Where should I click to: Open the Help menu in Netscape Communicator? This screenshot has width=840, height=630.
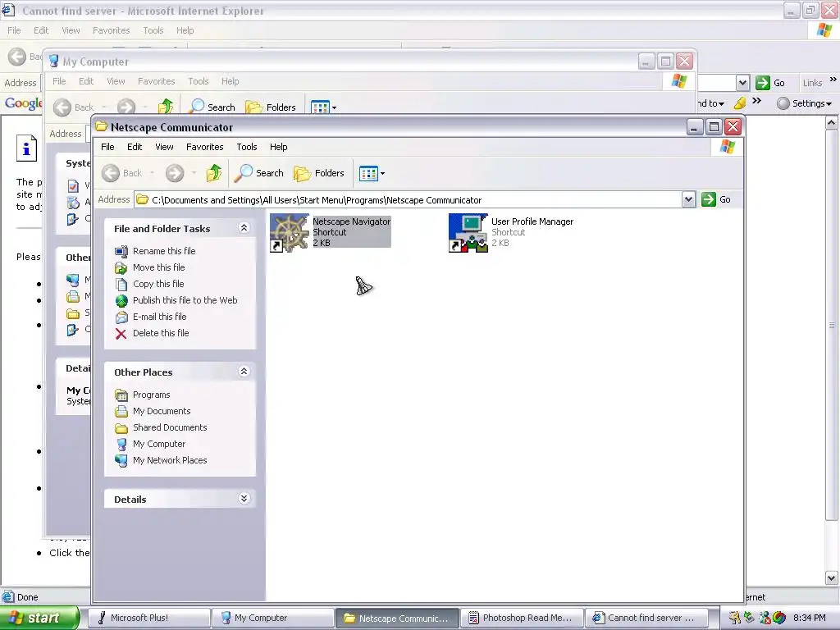[x=279, y=147]
